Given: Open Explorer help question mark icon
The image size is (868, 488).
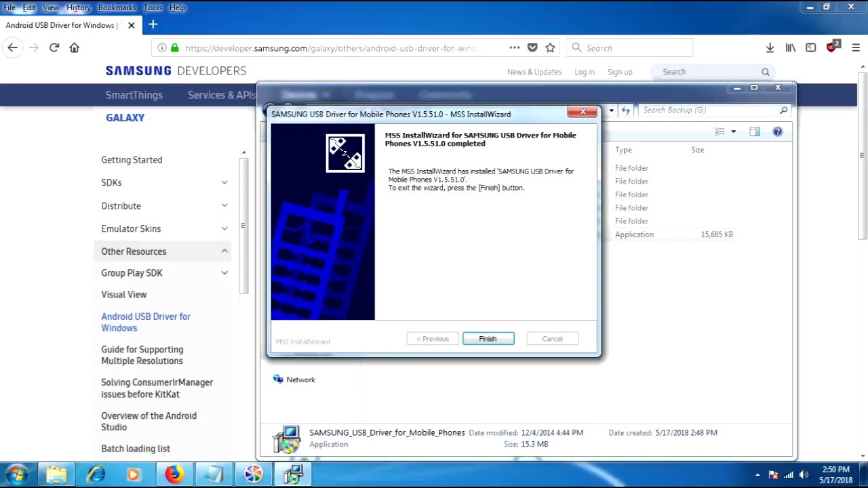Looking at the screenshot, I should tap(778, 131).
